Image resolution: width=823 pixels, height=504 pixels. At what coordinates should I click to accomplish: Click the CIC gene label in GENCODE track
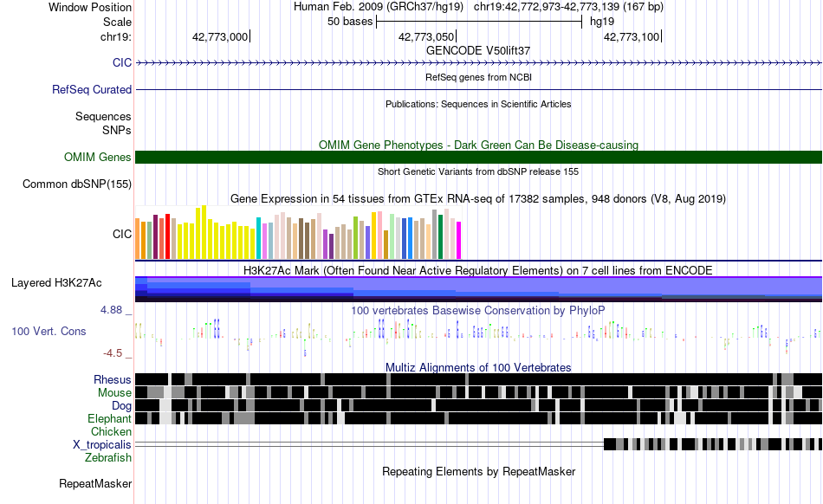click(122, 62)
